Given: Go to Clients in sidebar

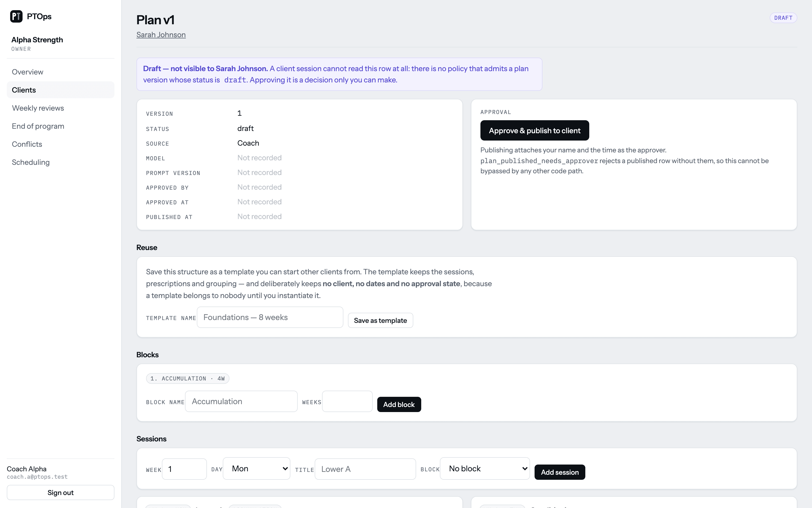Looking at the screenshot, I should (x=60, y=90).
